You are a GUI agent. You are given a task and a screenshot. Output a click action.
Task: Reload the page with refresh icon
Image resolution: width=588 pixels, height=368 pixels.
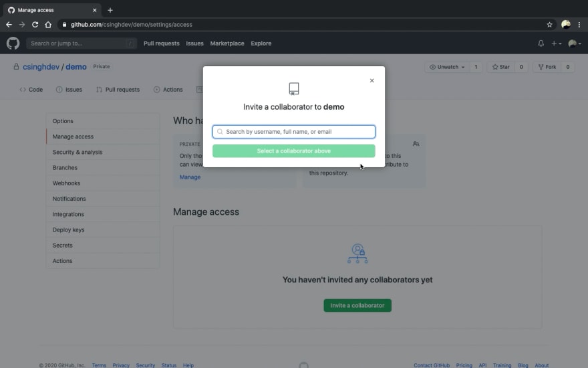pyautogui.click(x=35, y=24)
